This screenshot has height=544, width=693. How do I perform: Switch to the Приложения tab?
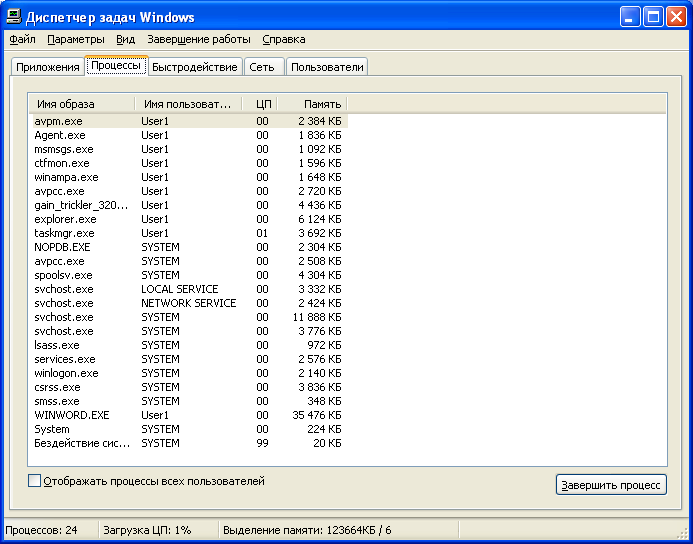click(48, 67)
